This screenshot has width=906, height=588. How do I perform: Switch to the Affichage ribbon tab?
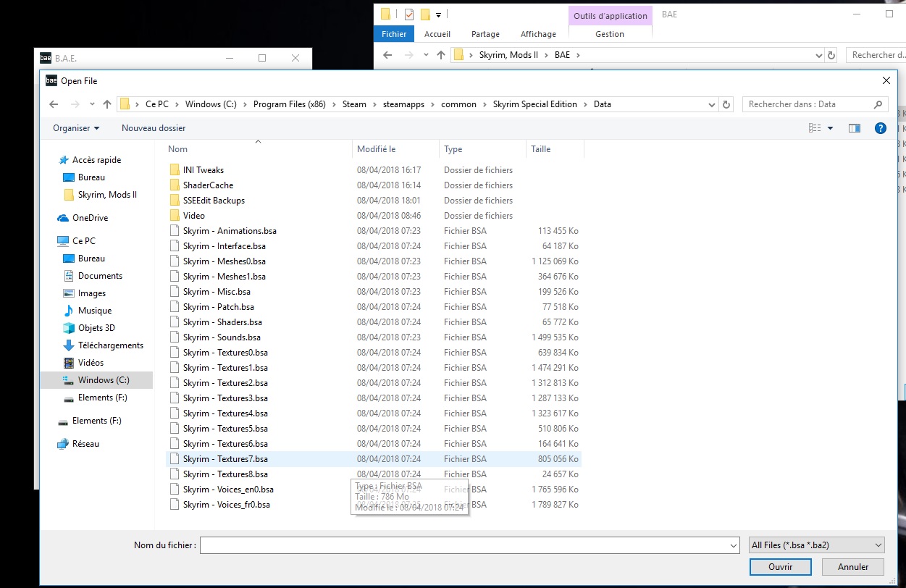538,34
